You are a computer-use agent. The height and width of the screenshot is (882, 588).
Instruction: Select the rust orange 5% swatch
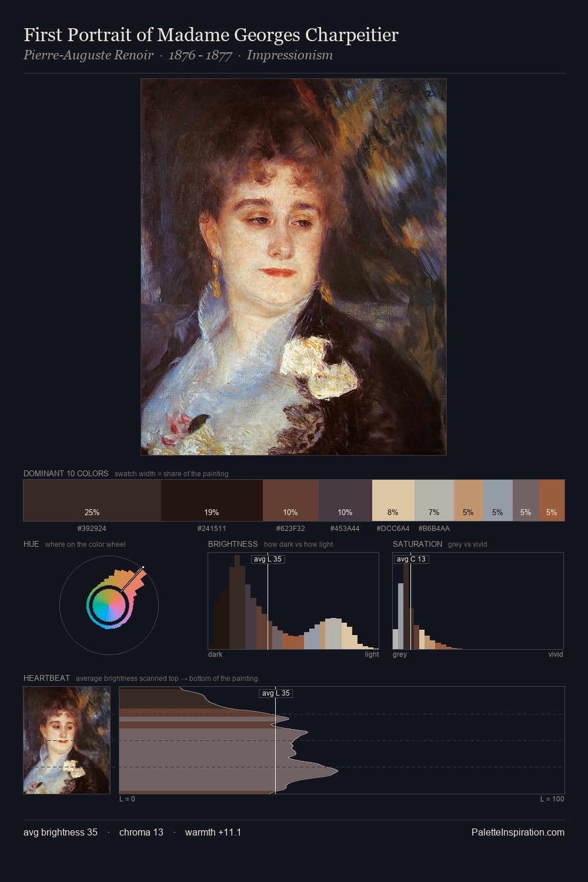552,500
